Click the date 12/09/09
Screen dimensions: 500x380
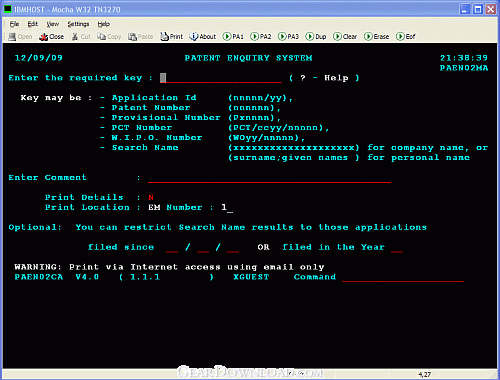(39, 58)
